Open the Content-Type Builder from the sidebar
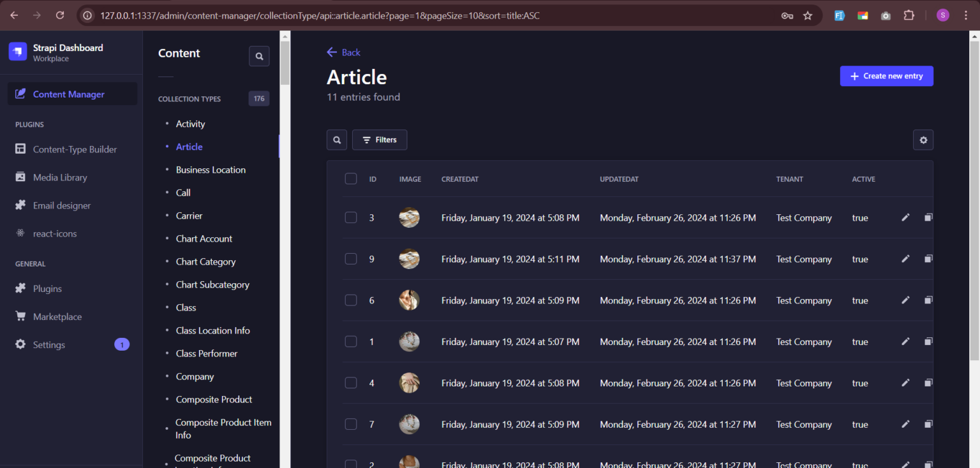980x468 pixels. tap(73, 149)
